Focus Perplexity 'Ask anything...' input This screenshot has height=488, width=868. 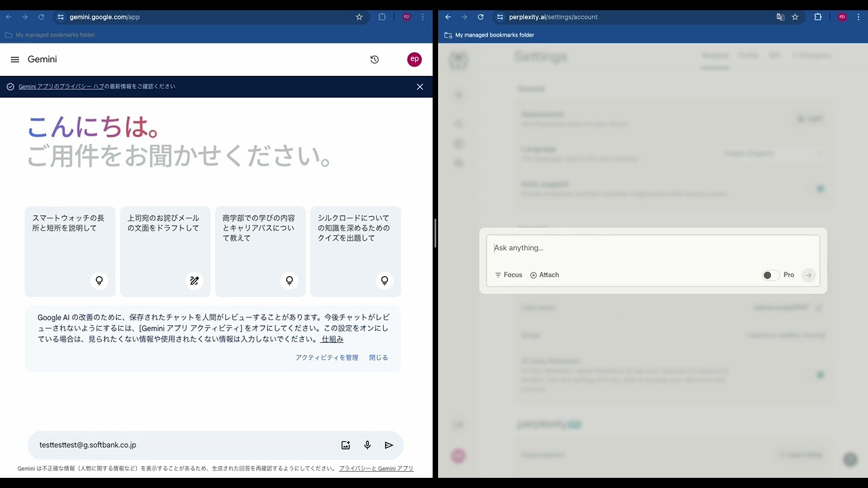652,248
